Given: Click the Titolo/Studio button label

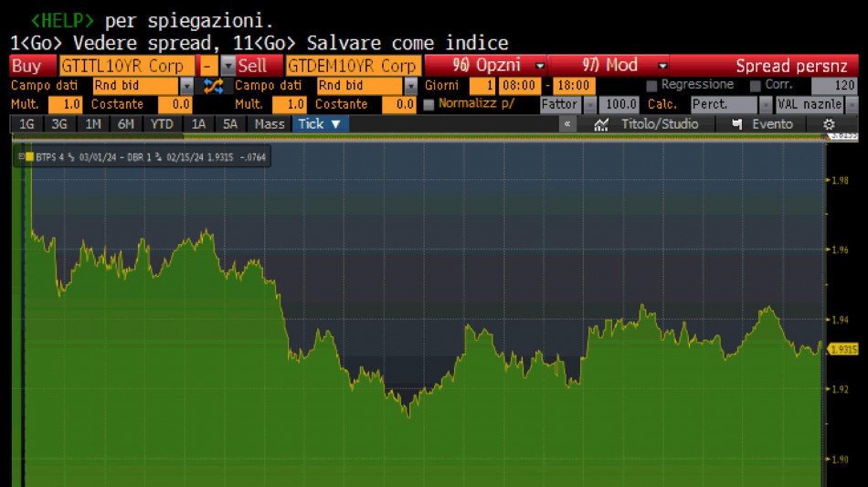Looking at the screenshot, I should [x=660, y=124].
